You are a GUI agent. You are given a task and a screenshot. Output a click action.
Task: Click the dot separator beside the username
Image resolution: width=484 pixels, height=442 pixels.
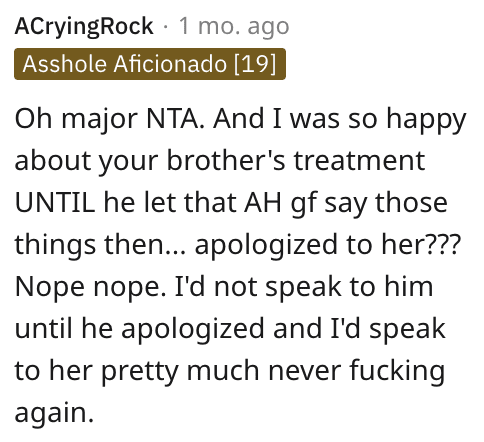pyautogui.click(x=166, y=27)
